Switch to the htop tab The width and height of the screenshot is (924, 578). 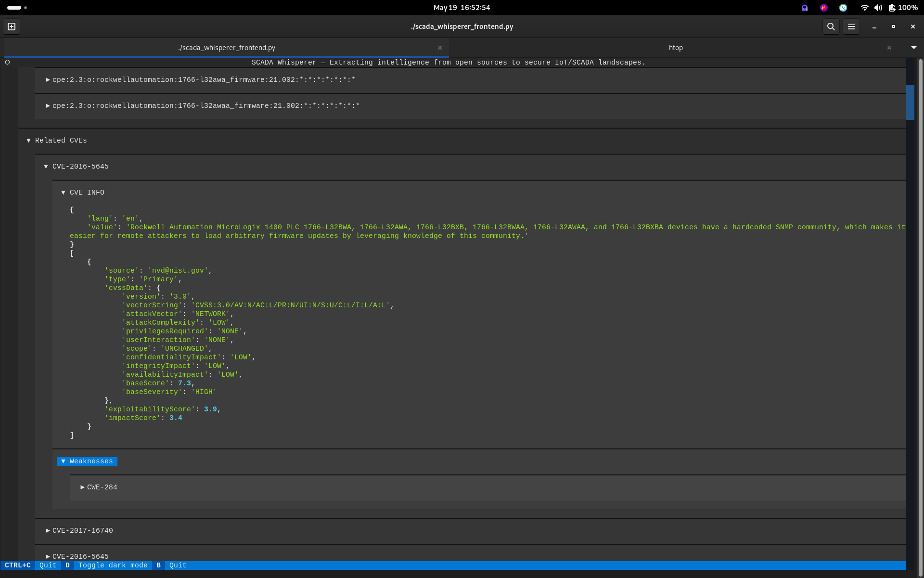tap(676, 48)
